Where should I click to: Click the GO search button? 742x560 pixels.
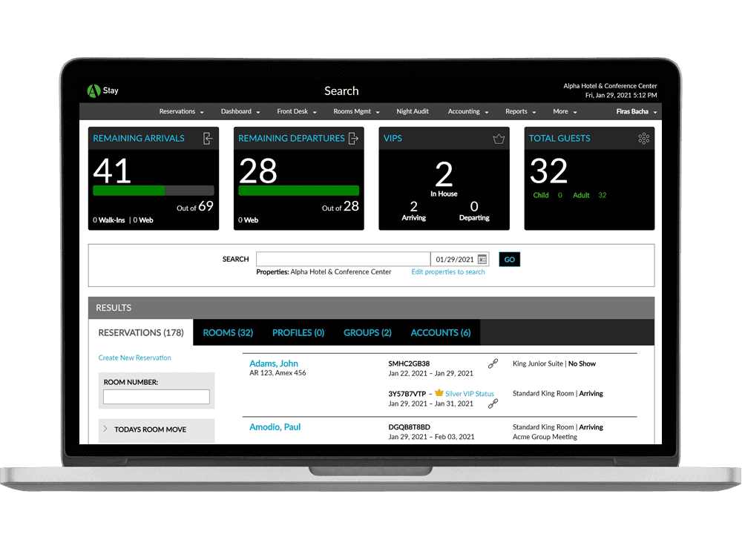pyautogui.click(x=510, y=259)
